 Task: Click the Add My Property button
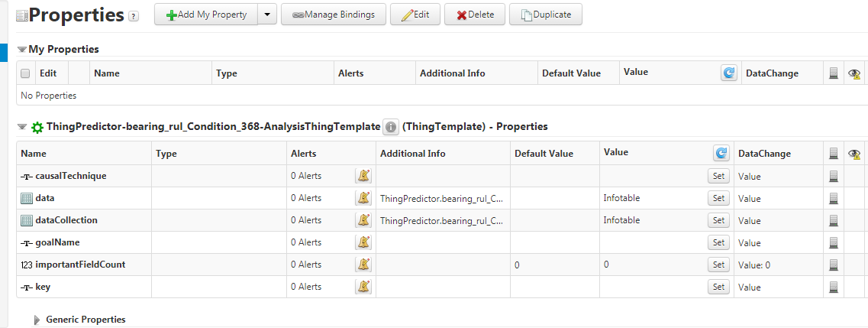tap(206, 15)
